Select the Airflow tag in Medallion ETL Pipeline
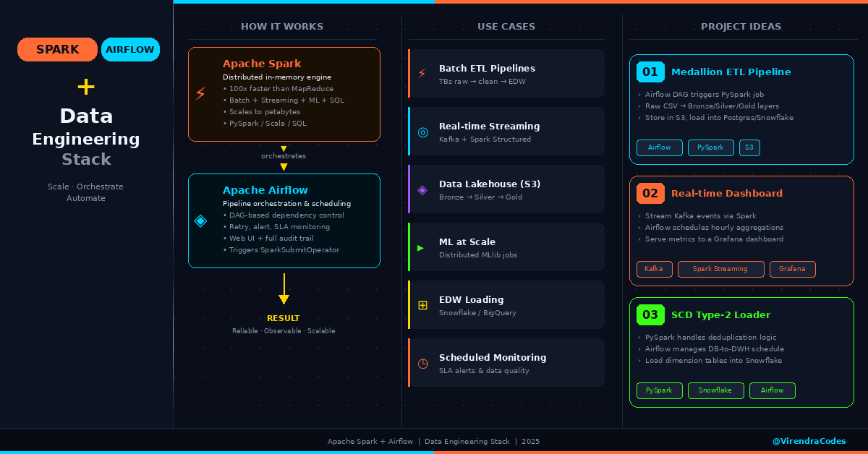This screenshot has width=868, height=454. [659, 147]
